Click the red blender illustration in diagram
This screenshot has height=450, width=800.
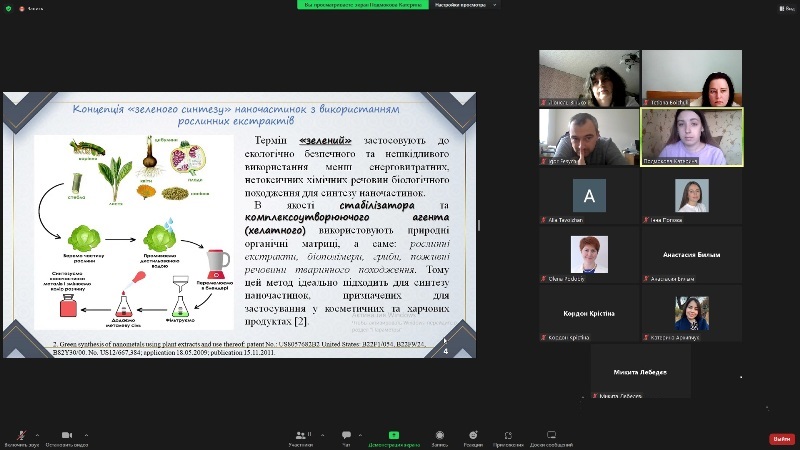tap(217, 264)
